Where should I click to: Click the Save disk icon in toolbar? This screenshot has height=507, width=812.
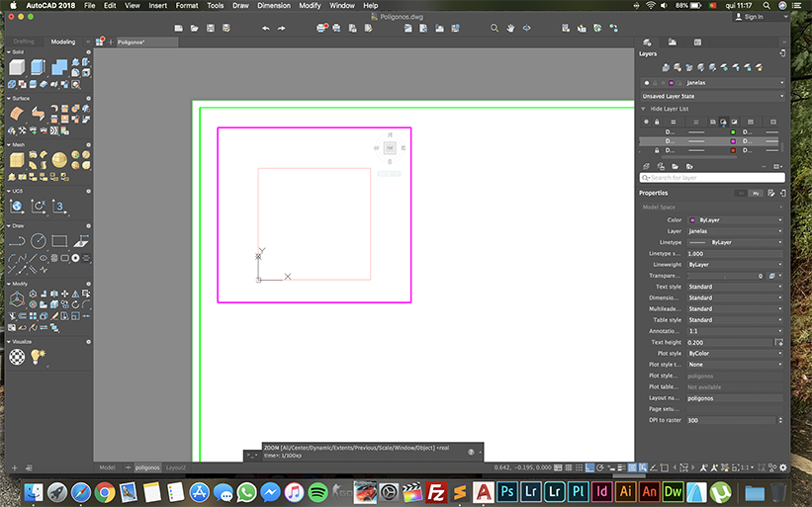211,29
